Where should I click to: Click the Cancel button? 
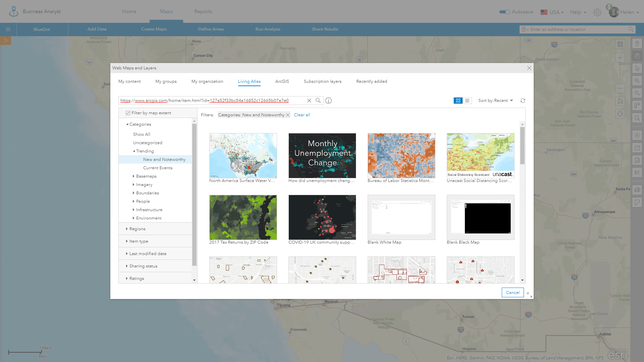(x=513, y=292)
